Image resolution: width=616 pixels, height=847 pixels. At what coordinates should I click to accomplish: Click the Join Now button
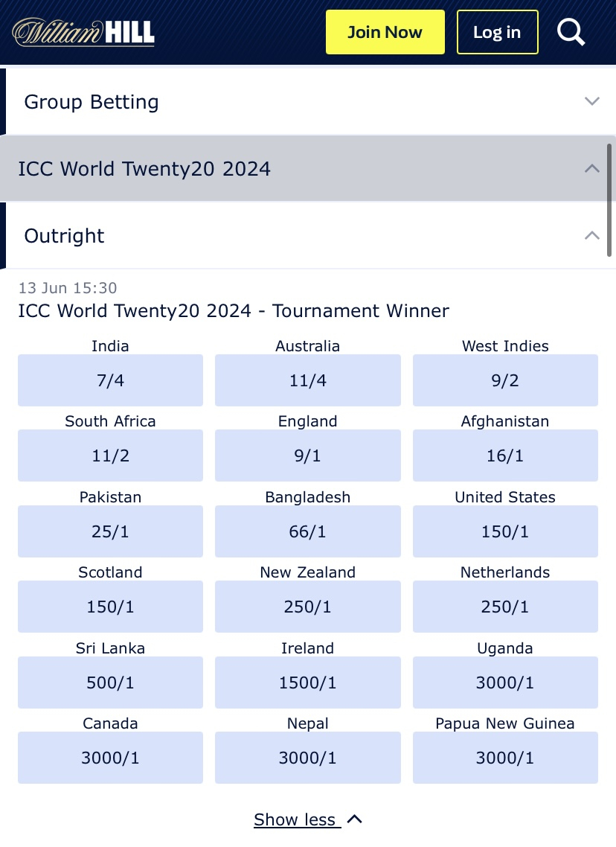(385, 32)
